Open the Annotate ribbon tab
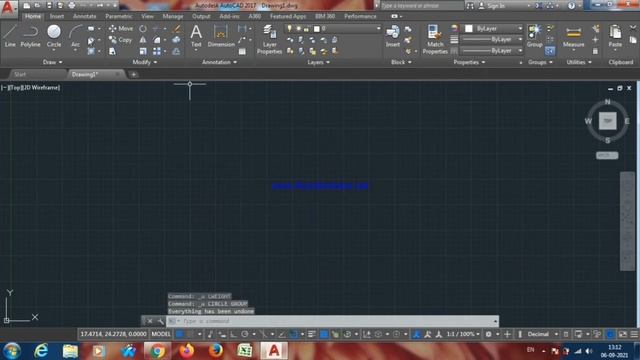The height and width of the screenshot is (360, 640). [x=84, y=16]
